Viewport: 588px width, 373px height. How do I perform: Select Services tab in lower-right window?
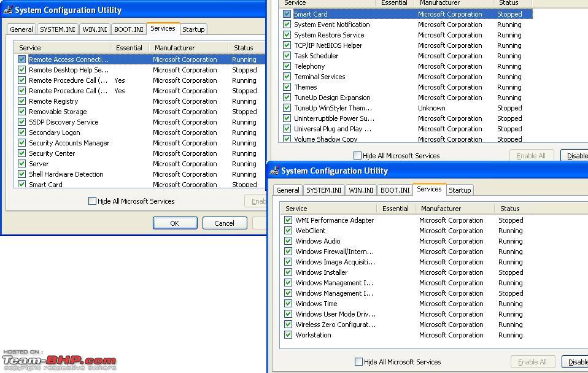point(429,190)
